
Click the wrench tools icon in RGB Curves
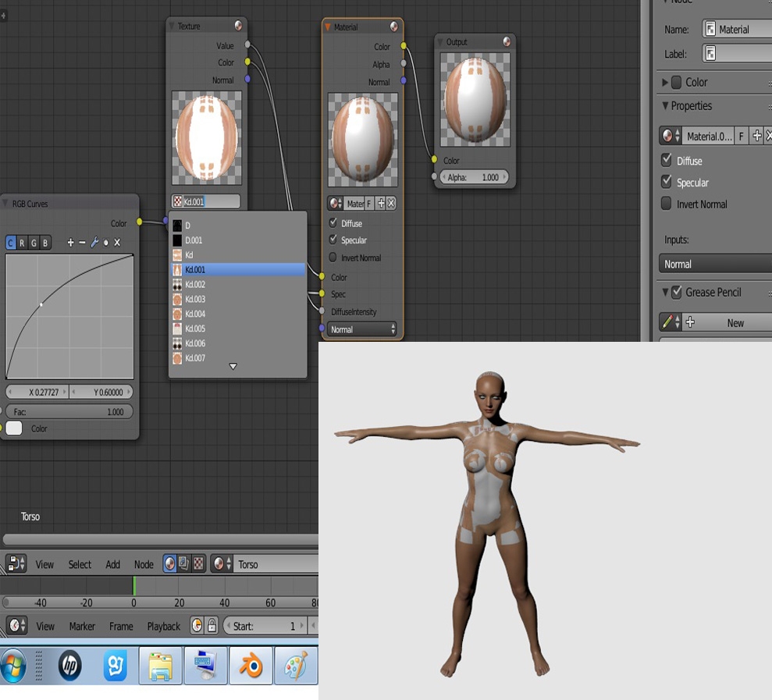(94, 243)
